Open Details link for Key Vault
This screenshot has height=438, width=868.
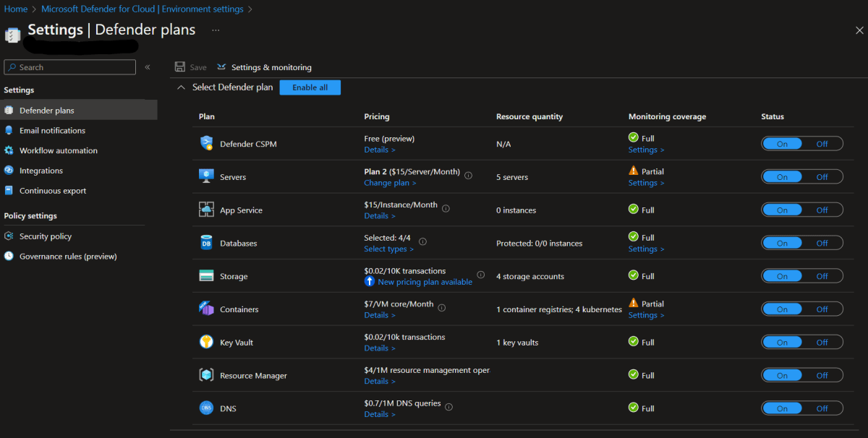(380, 348)
